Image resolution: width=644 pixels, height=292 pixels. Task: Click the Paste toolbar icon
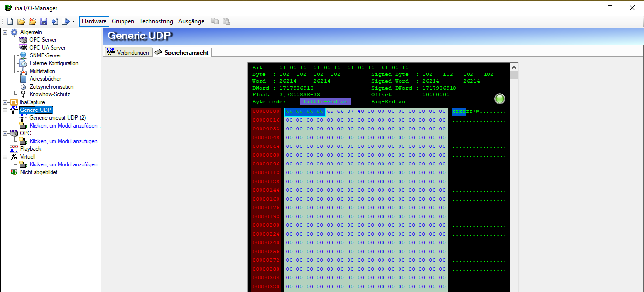226,21
